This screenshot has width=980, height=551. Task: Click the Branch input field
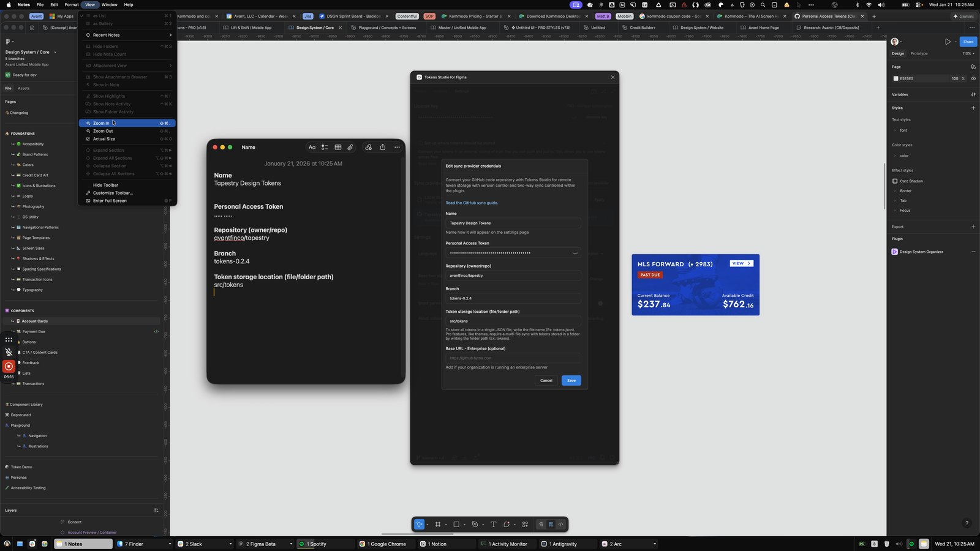513,298
